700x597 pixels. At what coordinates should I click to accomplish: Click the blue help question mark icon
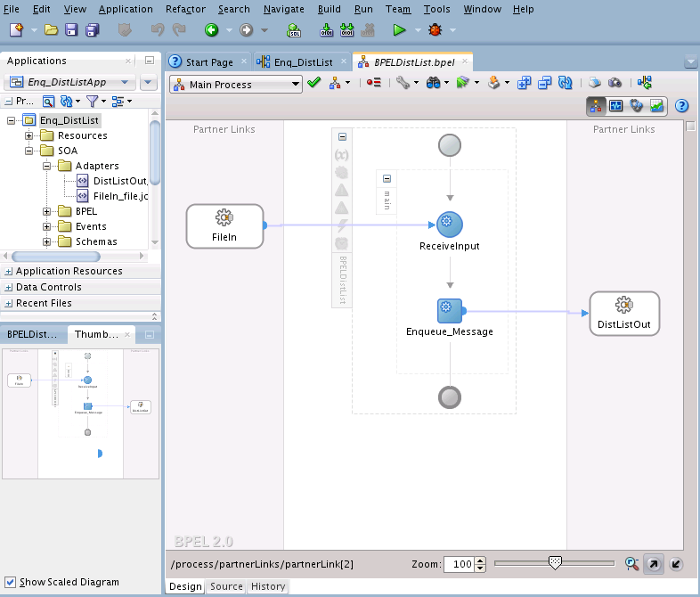tap(682, 106)
